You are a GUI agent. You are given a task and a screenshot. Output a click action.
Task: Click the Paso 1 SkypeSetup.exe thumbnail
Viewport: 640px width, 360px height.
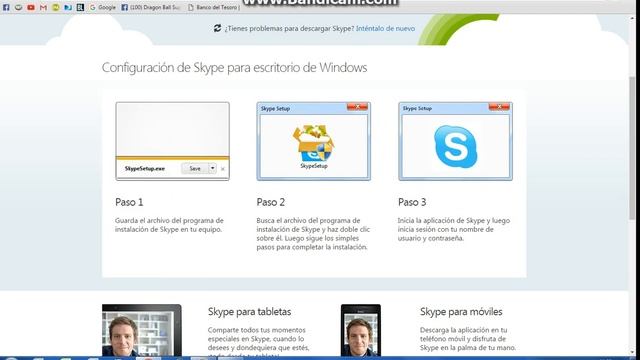[x=172, y=141]
